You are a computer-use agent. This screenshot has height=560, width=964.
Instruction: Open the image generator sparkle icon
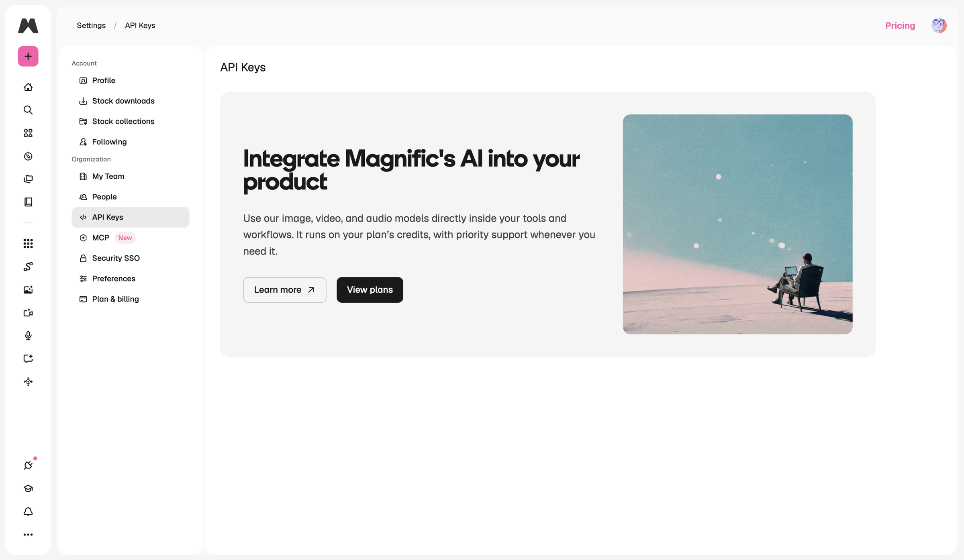pos(28,290)
